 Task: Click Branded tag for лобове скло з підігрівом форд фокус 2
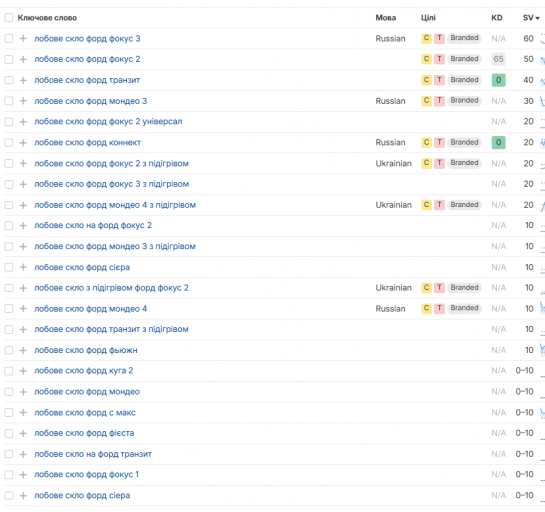[x=464, y=287]
